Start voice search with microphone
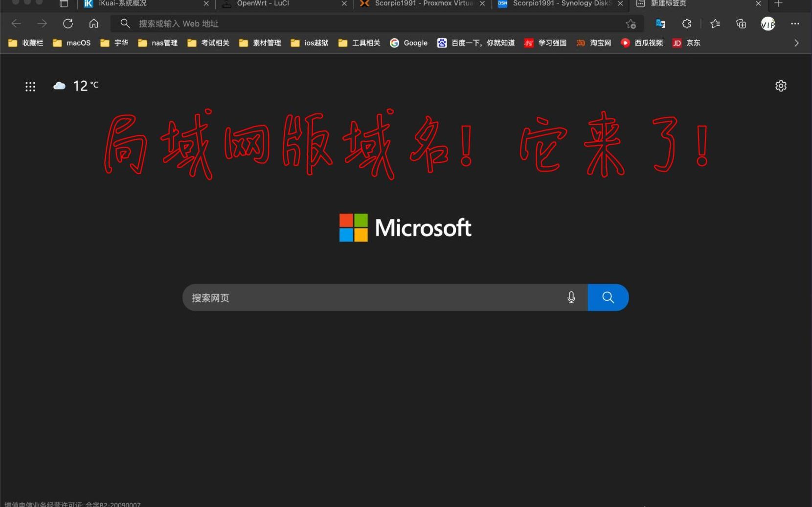812x507 pixels. [571, 297]
